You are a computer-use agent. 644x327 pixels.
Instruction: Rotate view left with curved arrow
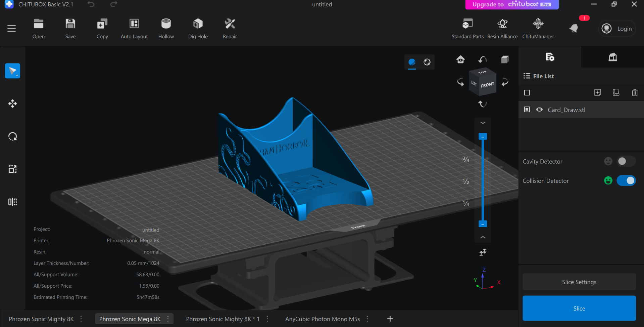point(460,82)
